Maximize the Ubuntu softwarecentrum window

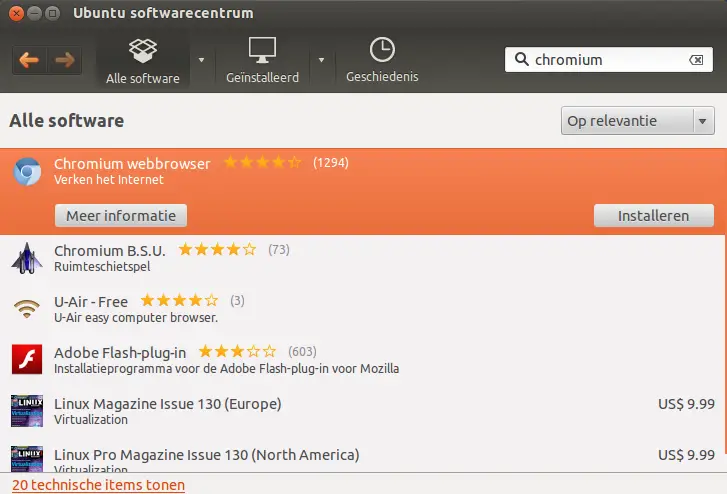pyautogui.click(x=52, y=13)
